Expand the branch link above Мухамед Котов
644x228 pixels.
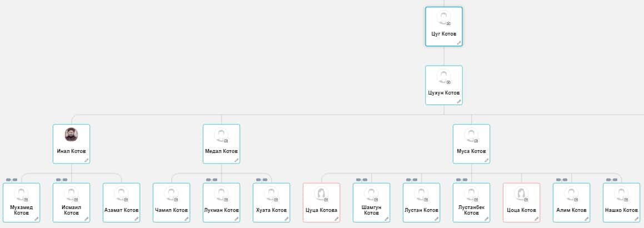(x=11, y=180)
